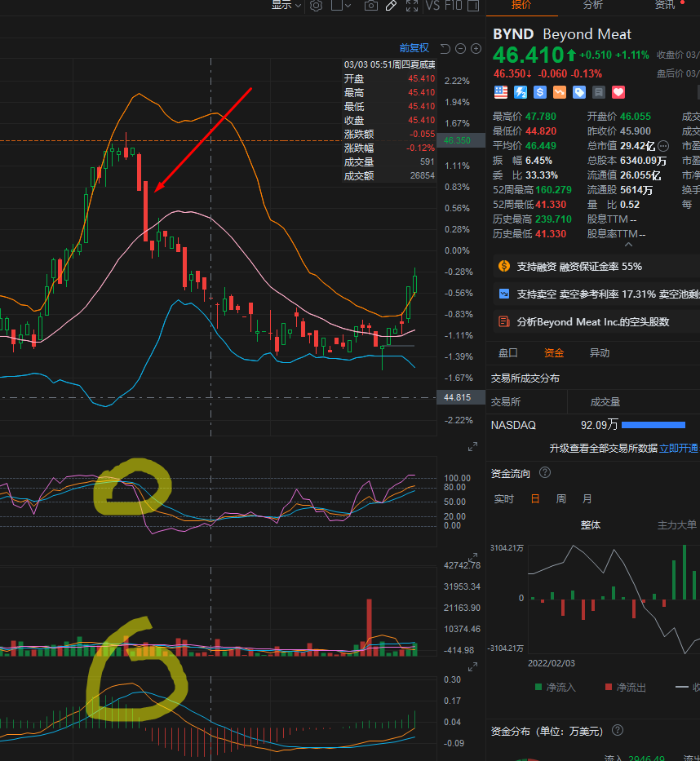The width and height of the screenshot is (700, 761).
Task: Click the blue tag icon
Action: click(x=579, y=92)
